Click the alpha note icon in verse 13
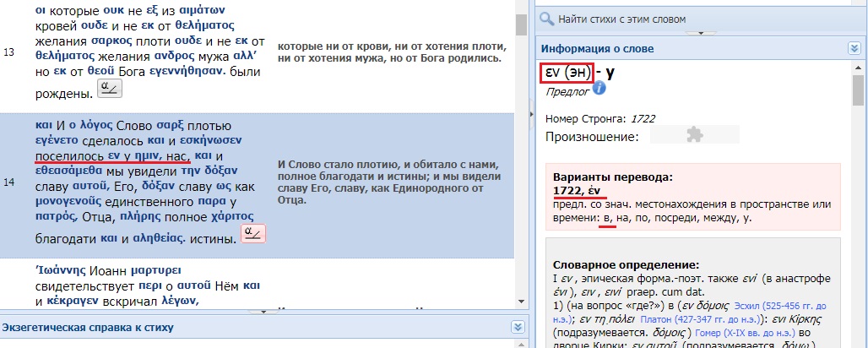This screenshot has height=348, width=868. point(109,88)
